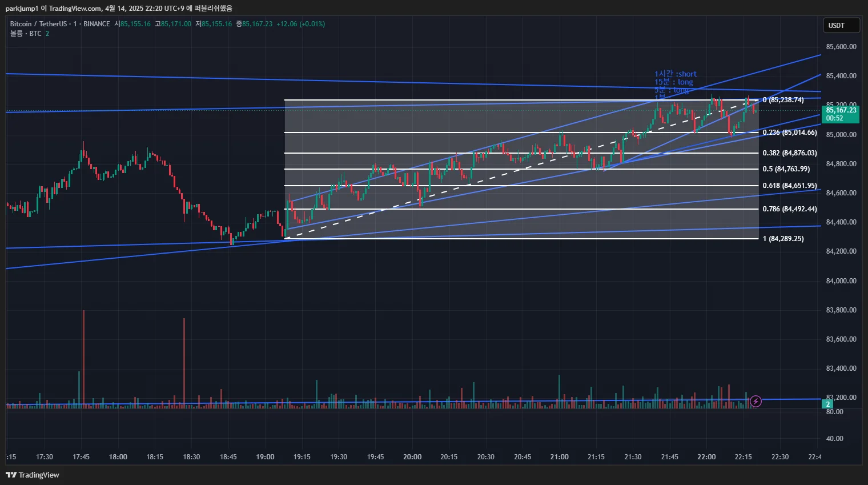Click the close value 종85,167.23 in legend

click(x=254, y=24)
